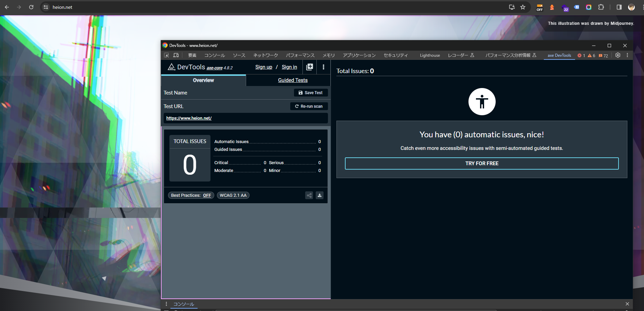This screenshot has width=644, height=311.
Task: View site information icon in address bar
Action: tap(46, 7)
